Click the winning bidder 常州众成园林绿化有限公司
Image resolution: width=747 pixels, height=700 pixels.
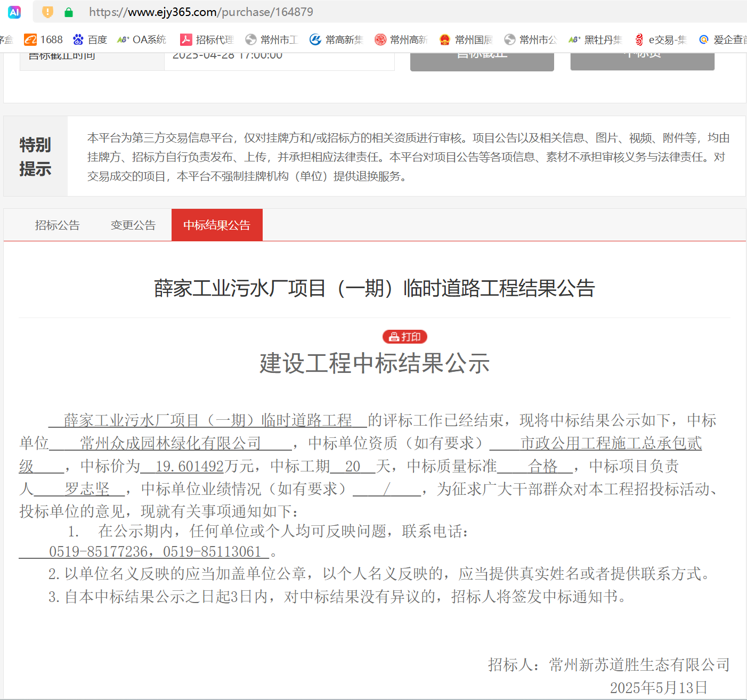pyautogui.click(x=170, y=443)
